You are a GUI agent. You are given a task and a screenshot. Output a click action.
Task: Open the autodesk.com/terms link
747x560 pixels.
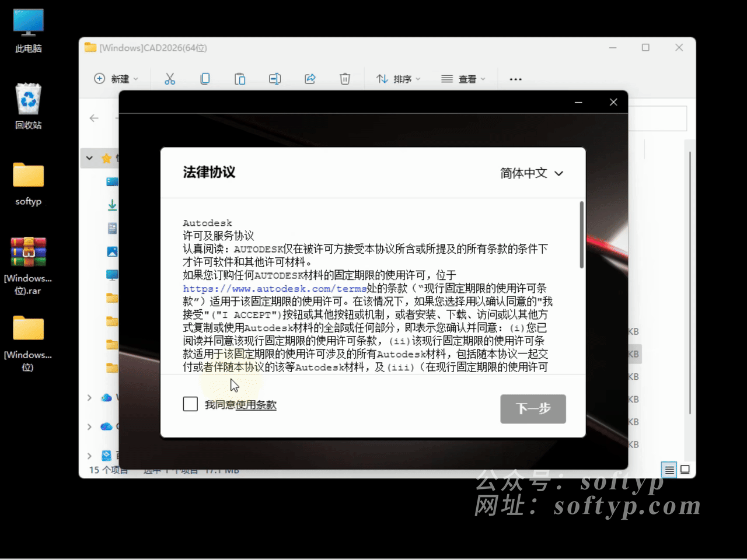coord(274,288)
